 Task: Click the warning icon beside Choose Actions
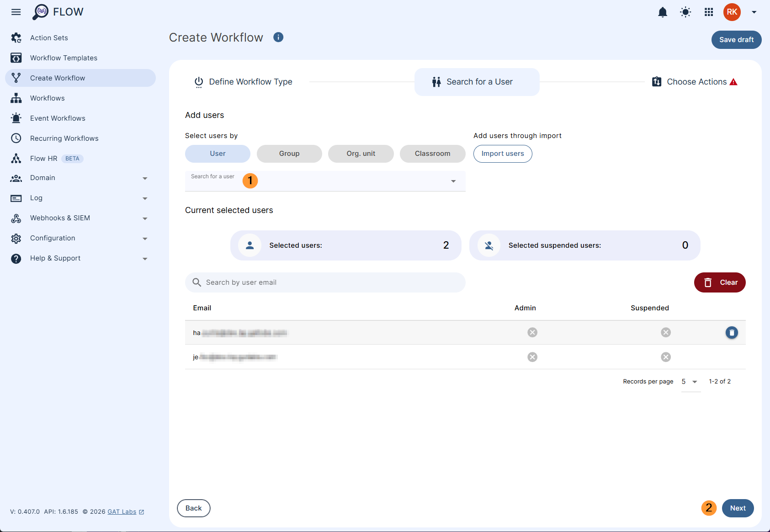coord(734,81)
